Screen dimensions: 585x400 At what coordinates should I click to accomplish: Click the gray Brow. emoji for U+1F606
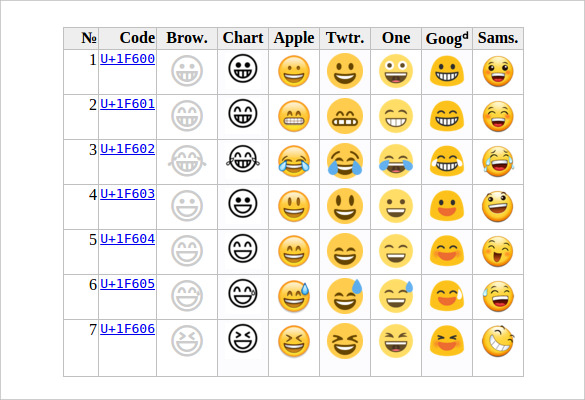click(x=187, y=341)
